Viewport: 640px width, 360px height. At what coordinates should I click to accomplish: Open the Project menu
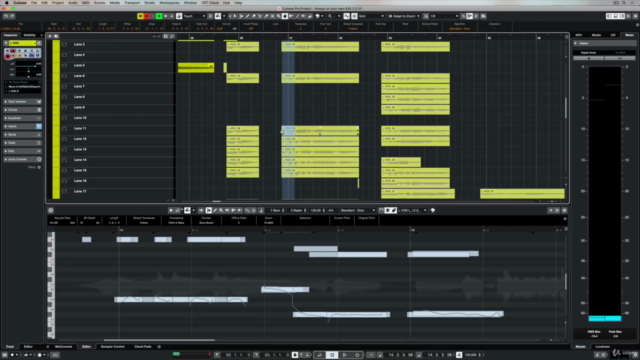tap(58, 3)
